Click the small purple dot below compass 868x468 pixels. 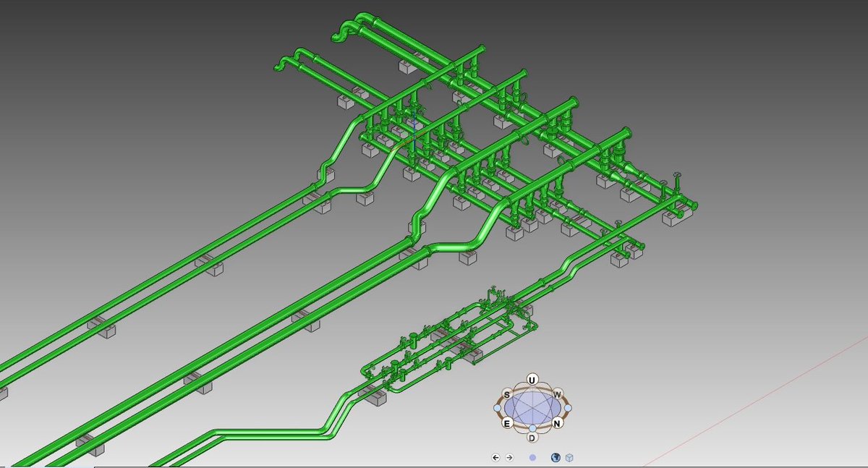tap(532, 457)
